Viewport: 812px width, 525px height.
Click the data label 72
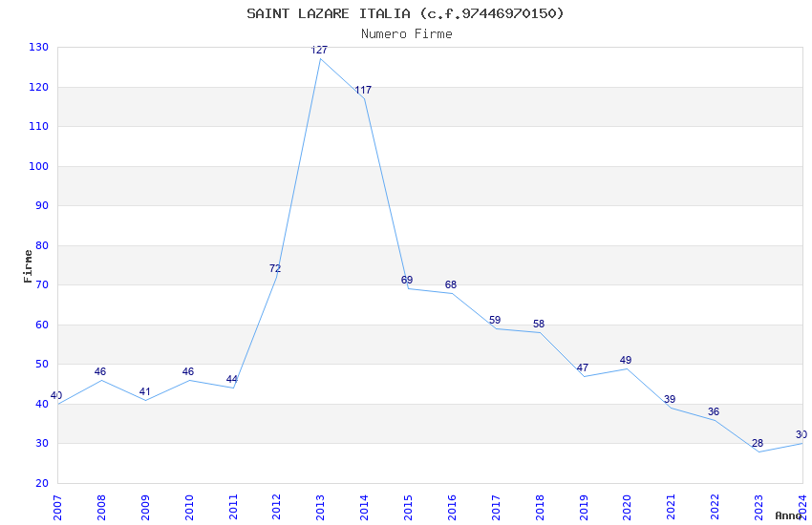click(x=275, y=268)
